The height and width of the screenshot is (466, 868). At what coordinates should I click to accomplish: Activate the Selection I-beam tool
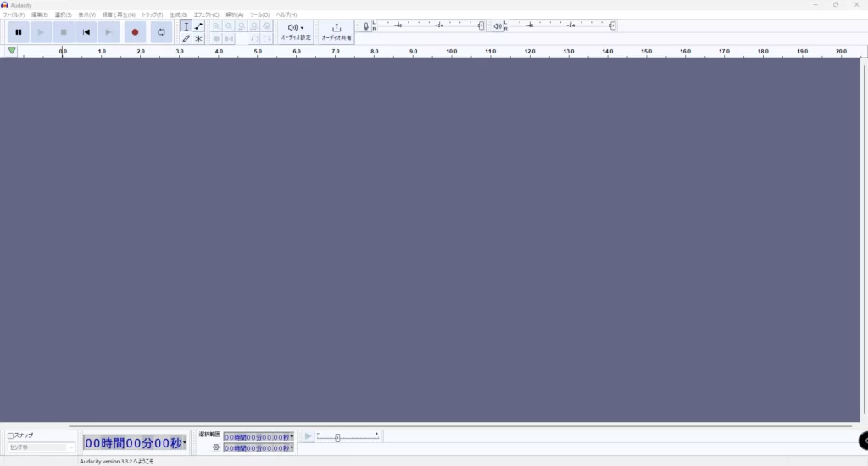[x=186, y=26]
